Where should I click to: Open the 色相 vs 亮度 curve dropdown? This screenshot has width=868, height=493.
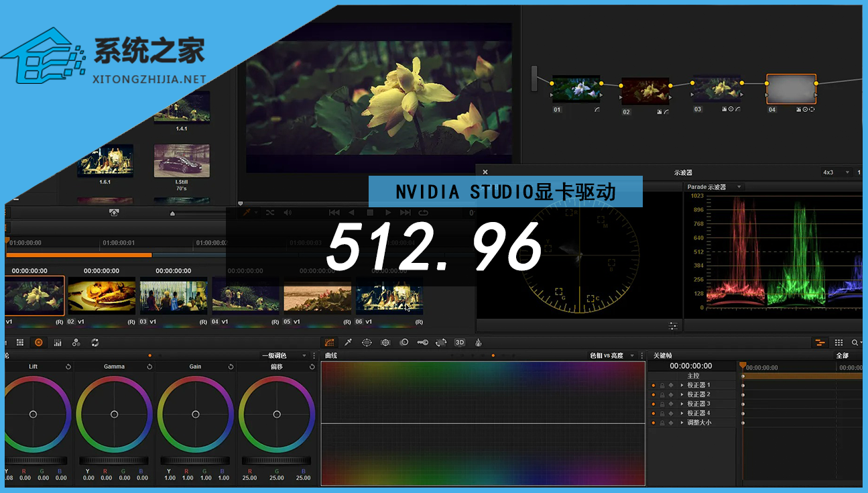(x=632, y=355)
